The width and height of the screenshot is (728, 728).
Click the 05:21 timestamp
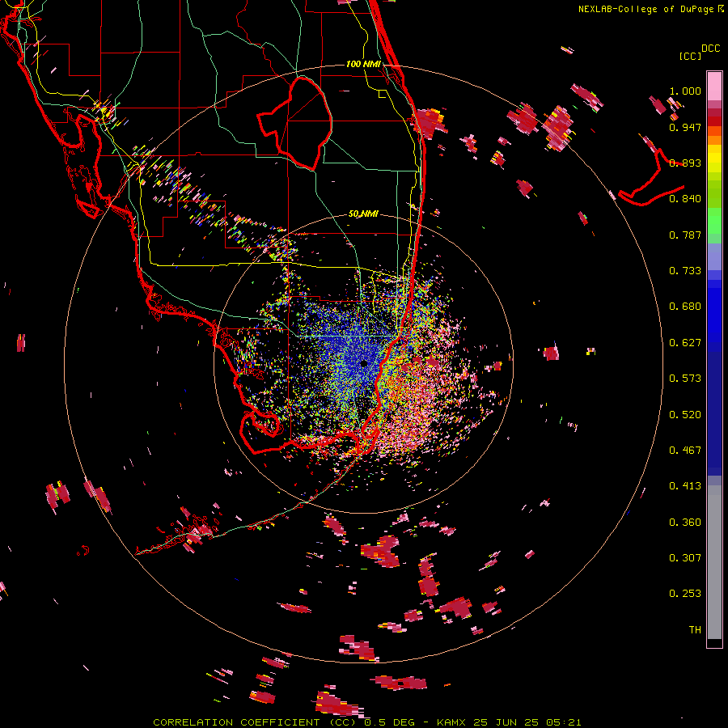pyautogui.click(x=565, y=722)
